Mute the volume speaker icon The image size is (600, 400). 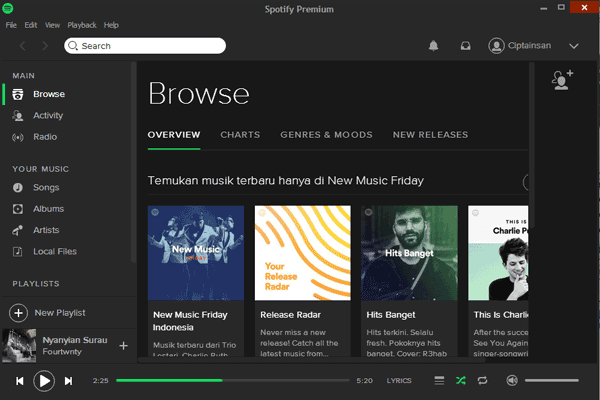click(512, 380)
